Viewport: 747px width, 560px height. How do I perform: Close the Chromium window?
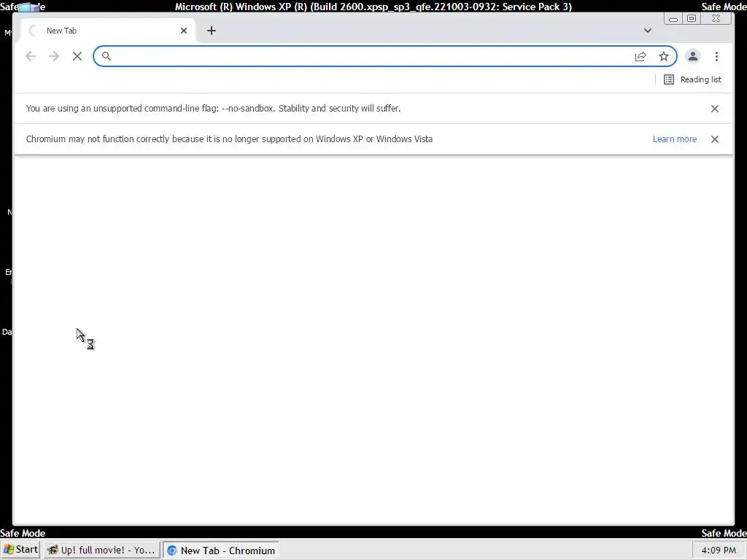click(x=716, y=18)
